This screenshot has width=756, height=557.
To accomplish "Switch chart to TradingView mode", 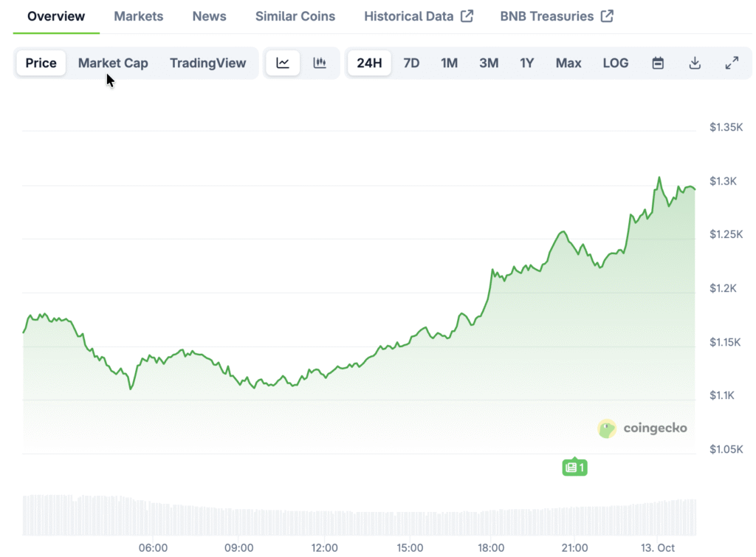I will pos(207,63).
